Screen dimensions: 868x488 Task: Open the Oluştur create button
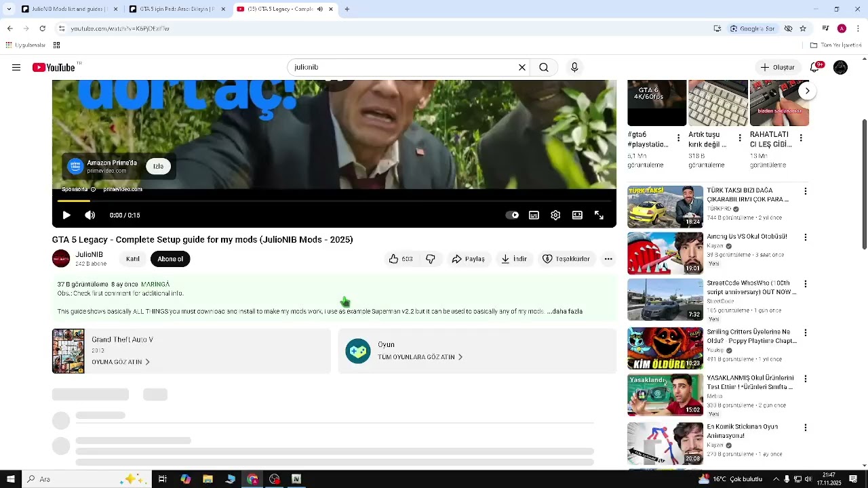778,67
